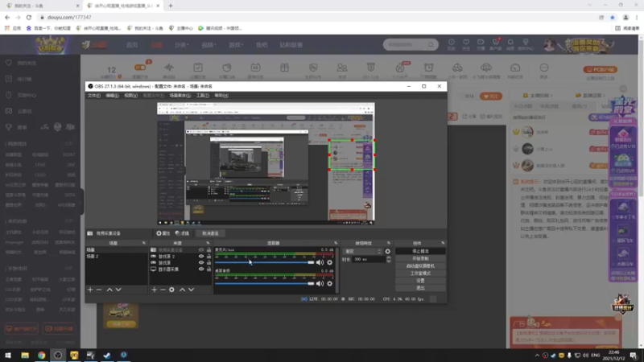The height and width of the screenshot is (362, 644).
Task: Move selected source down in sources list
Action: 191,290
